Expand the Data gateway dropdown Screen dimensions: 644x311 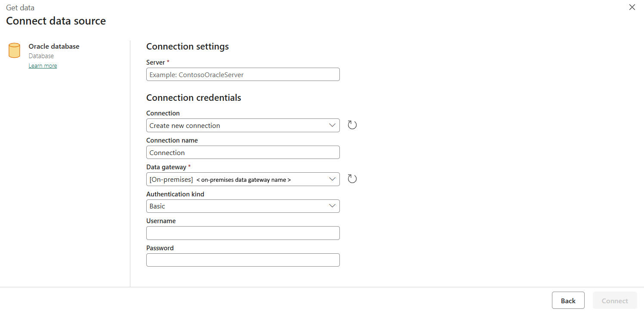(243, 179)
